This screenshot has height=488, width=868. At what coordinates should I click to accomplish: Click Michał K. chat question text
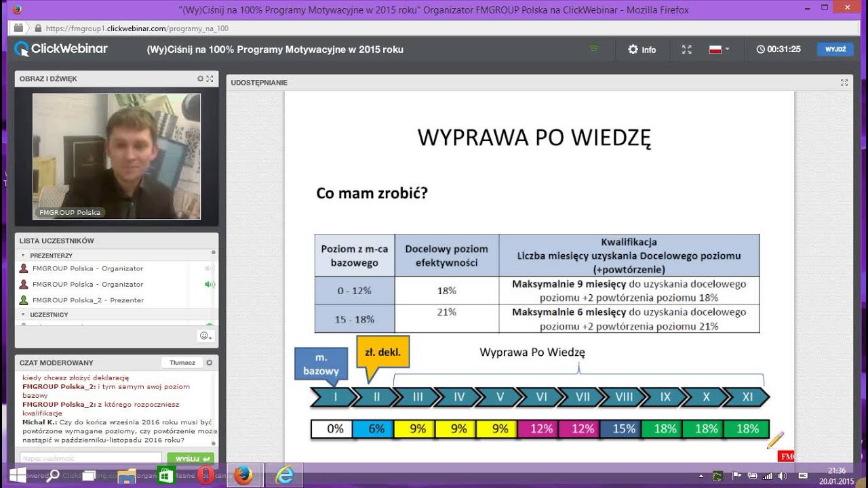(x=119, y=430)
